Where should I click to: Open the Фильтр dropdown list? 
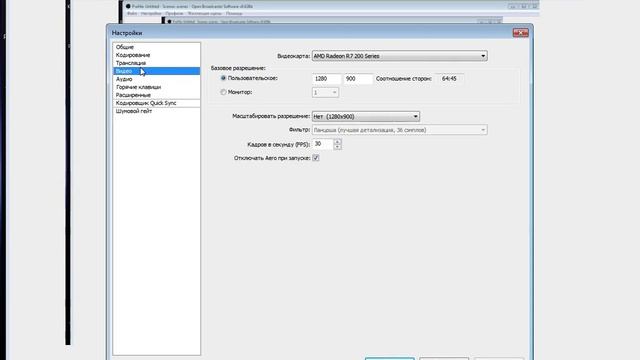[400, 130]
